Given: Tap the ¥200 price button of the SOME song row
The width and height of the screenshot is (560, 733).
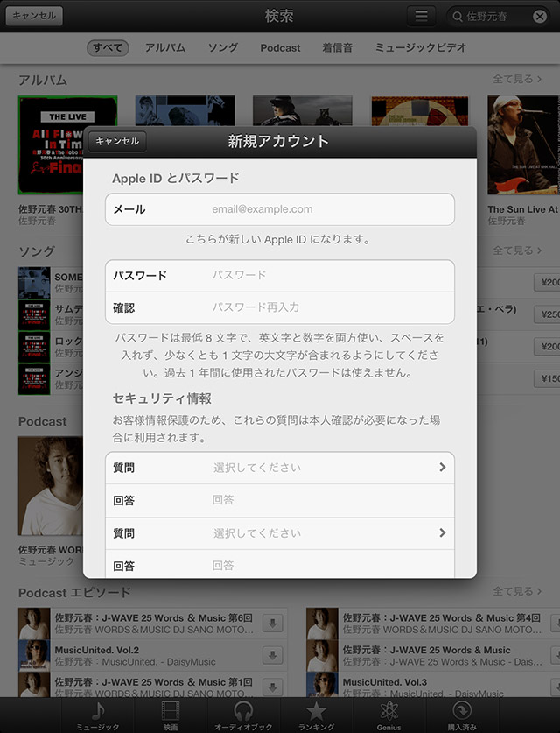Looking at the screenshot, I should (548, 282).
